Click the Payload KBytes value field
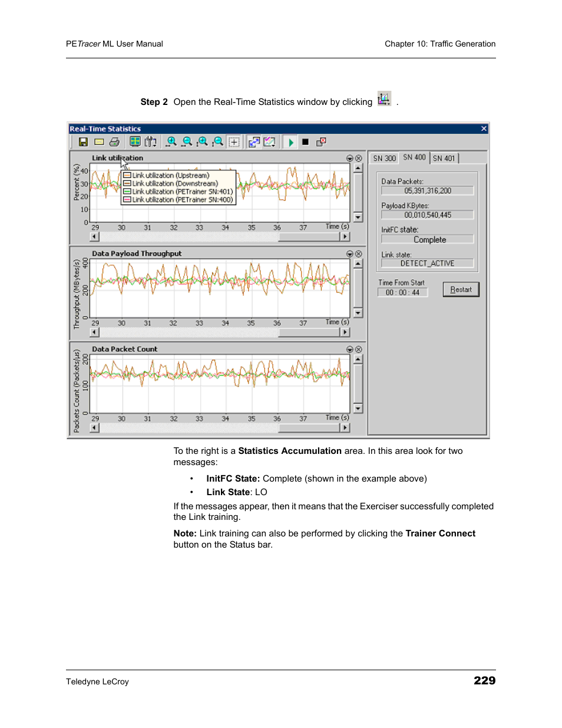Viewport: 562px width, 728px height. pos(428,215)
